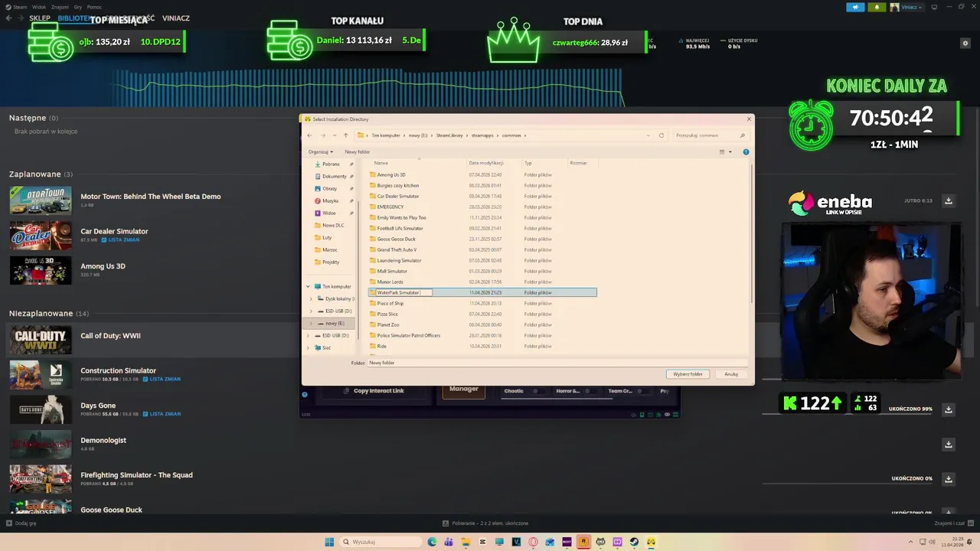Select the 'Manor Lords' folder
The width and height of the screenshot is (980, 551).
click(390, 282)
